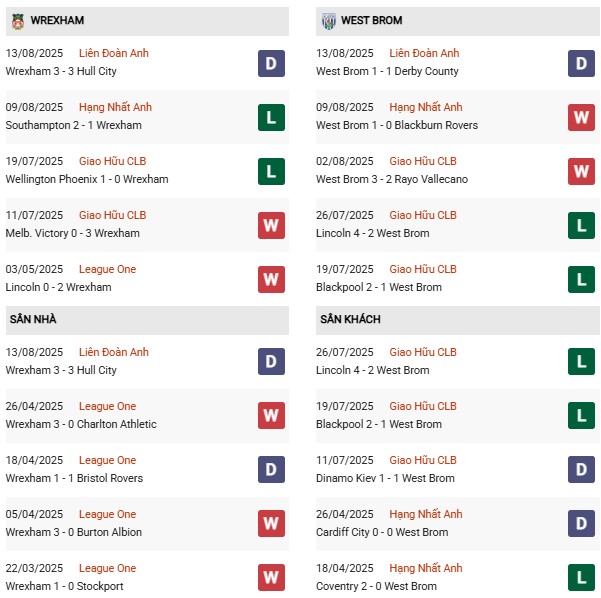This screenshot has width=601, height=598.
Task: Open the League One link for Lincoln 0 - 2 Wrexham
Action: 107,269
